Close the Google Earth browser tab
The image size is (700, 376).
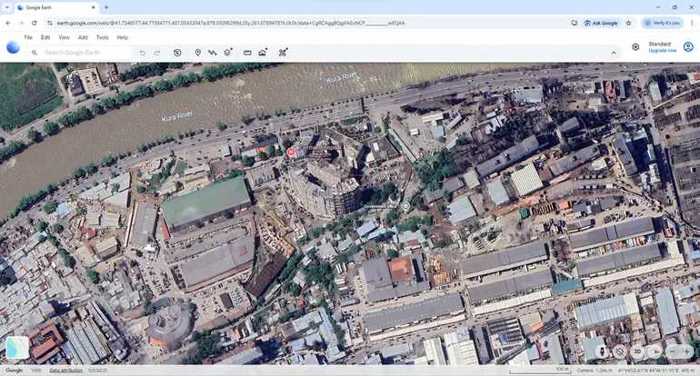(93, 8)
